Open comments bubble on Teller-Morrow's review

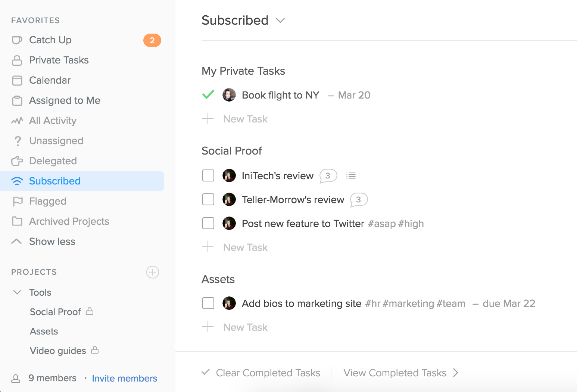click(x=359, y=200)
